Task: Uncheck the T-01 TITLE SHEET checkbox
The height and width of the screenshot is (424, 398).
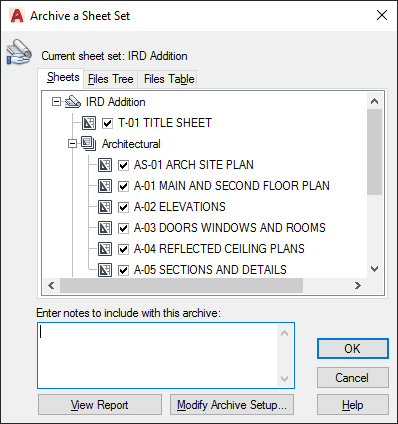Action: [107, 123]
